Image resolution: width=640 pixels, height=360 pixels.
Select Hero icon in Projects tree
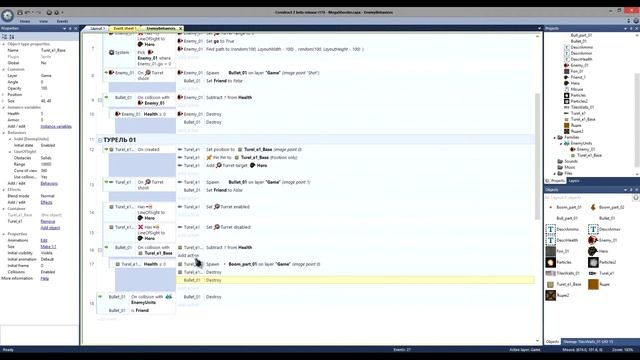(x=567, y=83)
